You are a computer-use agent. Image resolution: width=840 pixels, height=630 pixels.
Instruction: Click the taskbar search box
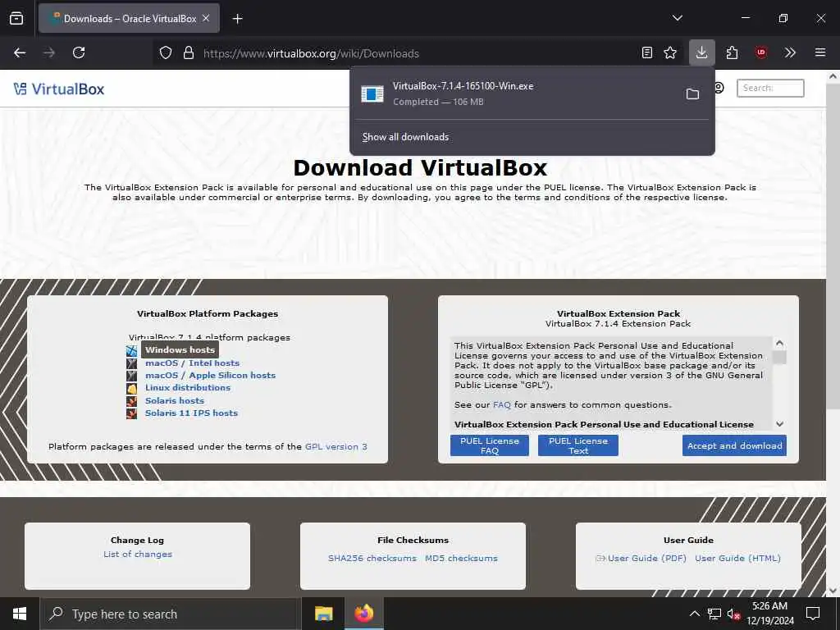tap(171, 614)
